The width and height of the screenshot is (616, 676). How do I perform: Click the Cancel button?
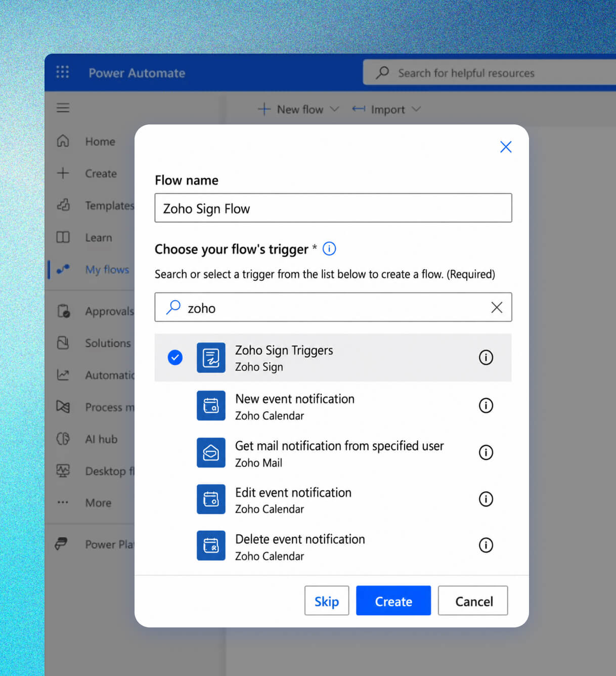(x=473, y=601)
